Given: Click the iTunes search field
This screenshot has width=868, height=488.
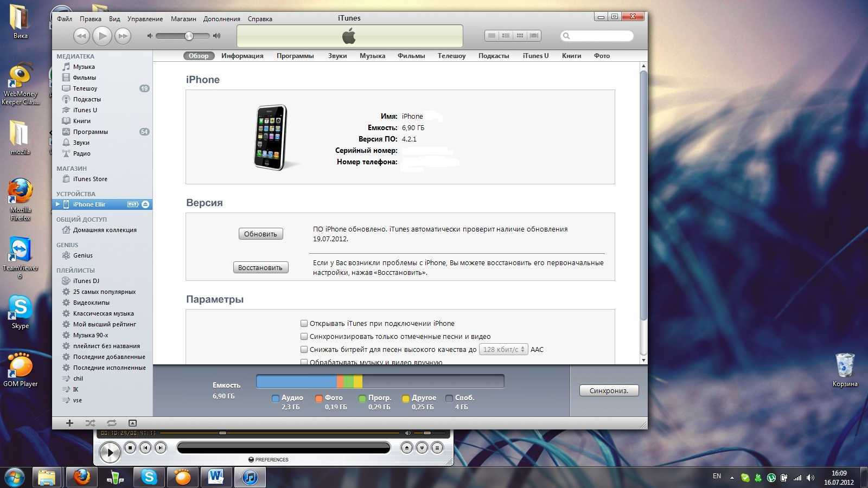Looking at the screenshot, I should (597, 36).
